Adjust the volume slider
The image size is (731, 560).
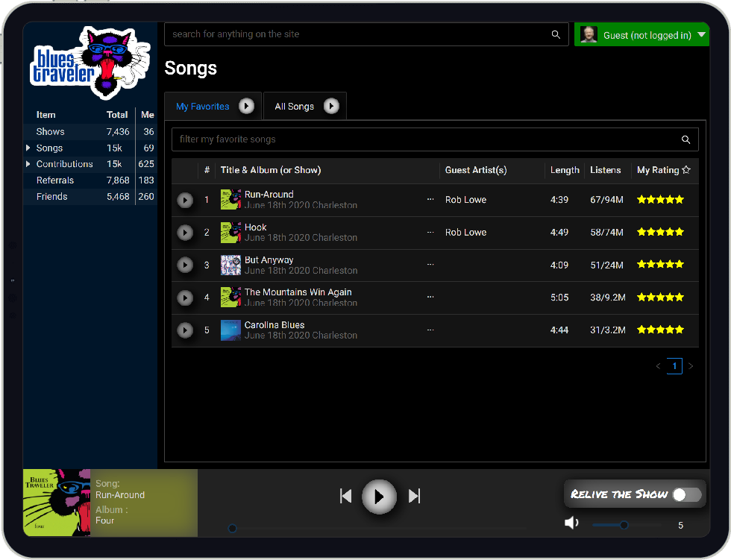click(624, 525)
